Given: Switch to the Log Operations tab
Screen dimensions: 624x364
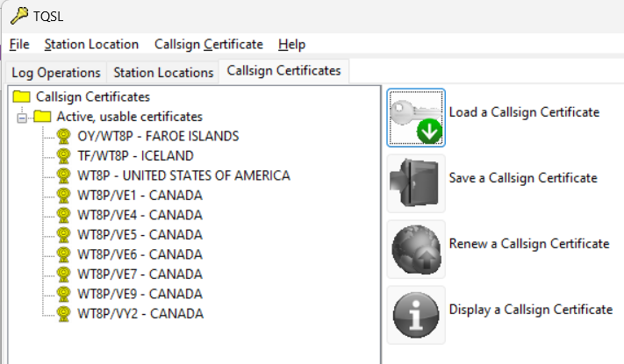Looking at the screenshot, I should click(56, 73).
